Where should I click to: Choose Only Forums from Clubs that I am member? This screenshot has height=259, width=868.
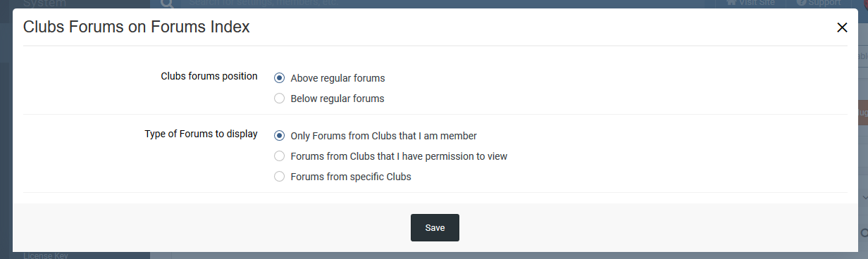279,136
